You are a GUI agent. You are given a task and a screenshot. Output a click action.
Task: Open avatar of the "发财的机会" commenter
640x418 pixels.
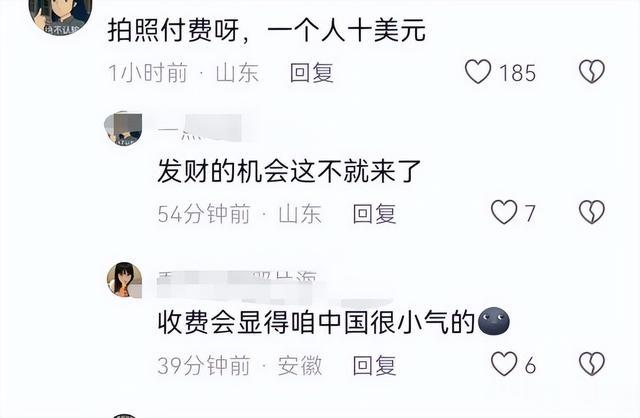pos(124,129)
